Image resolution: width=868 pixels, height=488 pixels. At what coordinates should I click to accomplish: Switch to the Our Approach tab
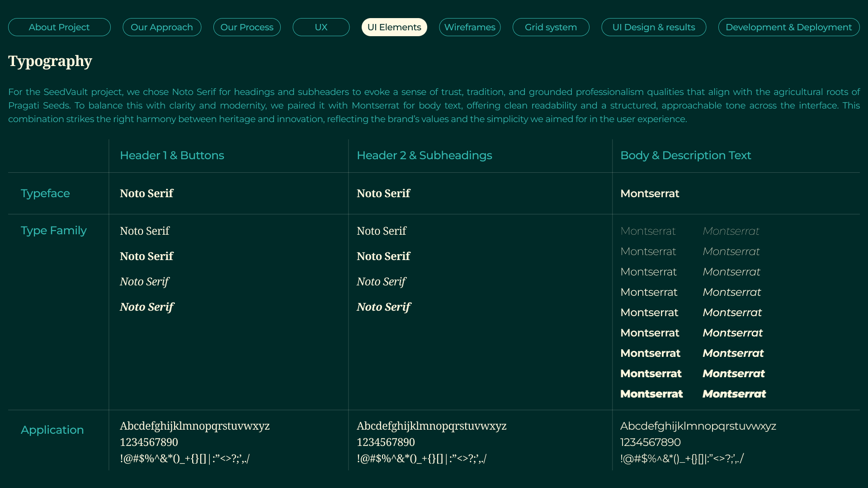pos(162,27)
